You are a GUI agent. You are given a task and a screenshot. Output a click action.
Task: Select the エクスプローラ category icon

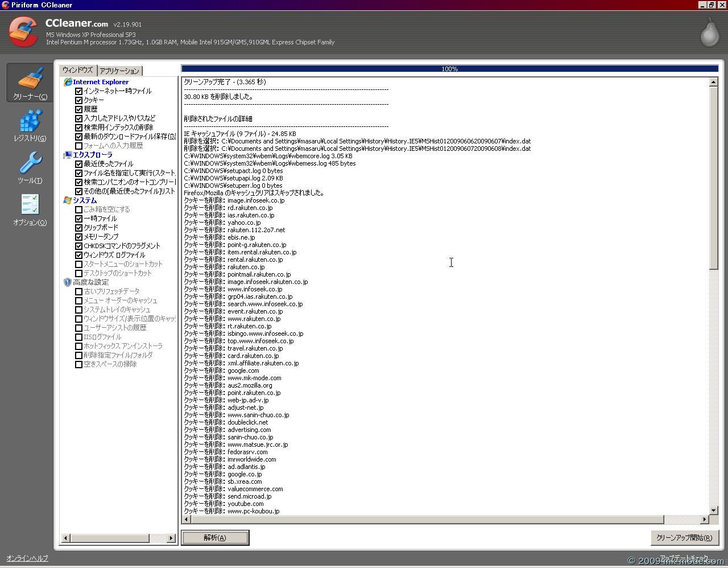(x=68, y=155)
